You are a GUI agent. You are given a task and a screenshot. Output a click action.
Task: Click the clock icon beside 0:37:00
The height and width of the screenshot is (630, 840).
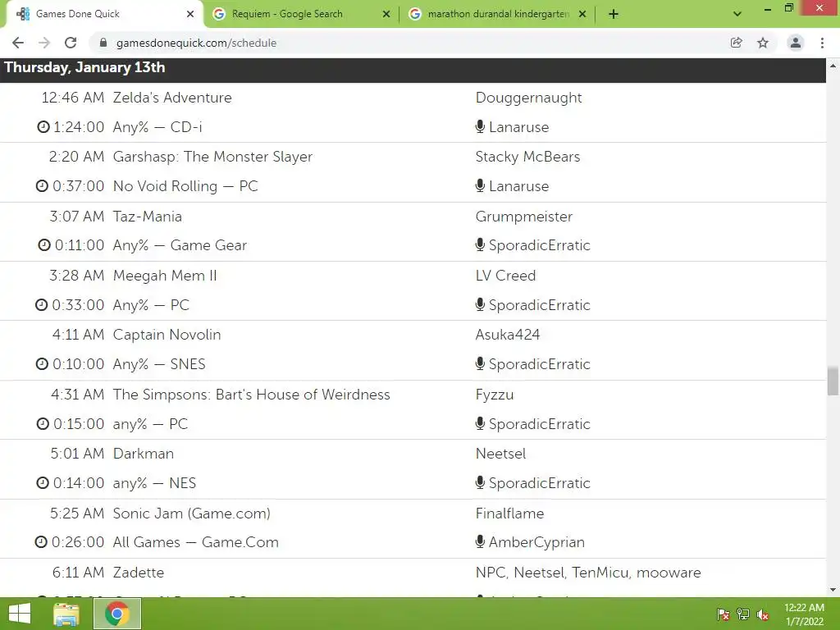pos(42,186)
